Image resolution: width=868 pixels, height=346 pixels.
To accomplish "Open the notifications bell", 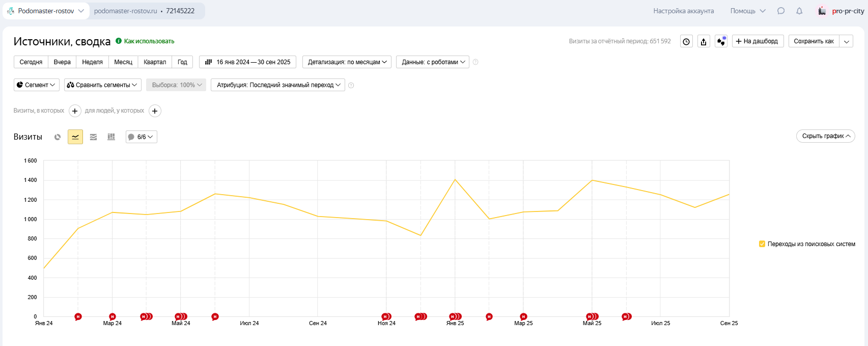I will click(799, 11).
